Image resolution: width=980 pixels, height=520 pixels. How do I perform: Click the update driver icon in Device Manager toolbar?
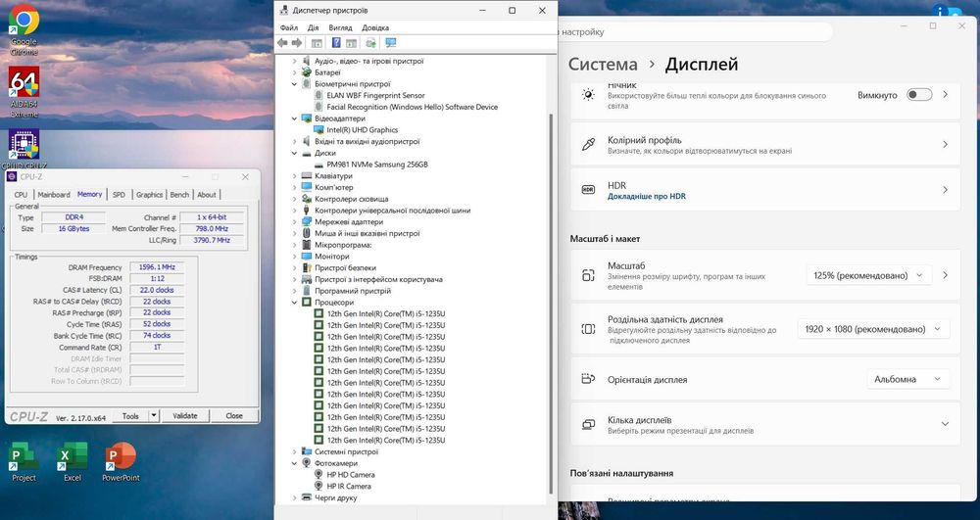[371, 43]
